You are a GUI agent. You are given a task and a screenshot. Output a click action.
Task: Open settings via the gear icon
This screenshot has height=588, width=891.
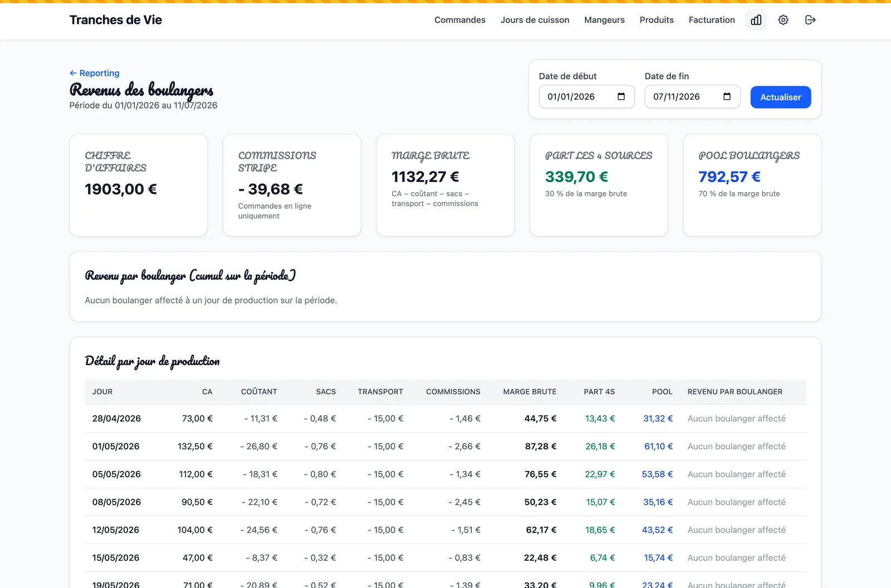coord(783,20)
